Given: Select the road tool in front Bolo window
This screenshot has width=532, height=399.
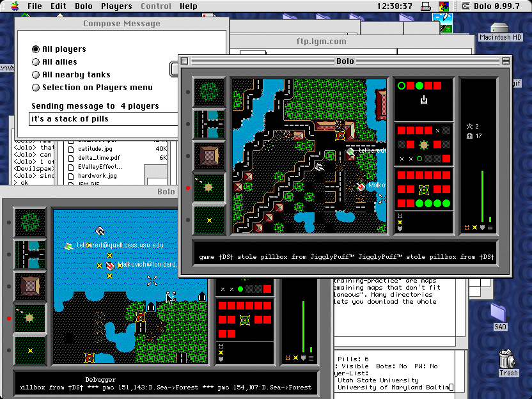Looking at the screenshot, I should pyautogui.click(x=210, y=124).
